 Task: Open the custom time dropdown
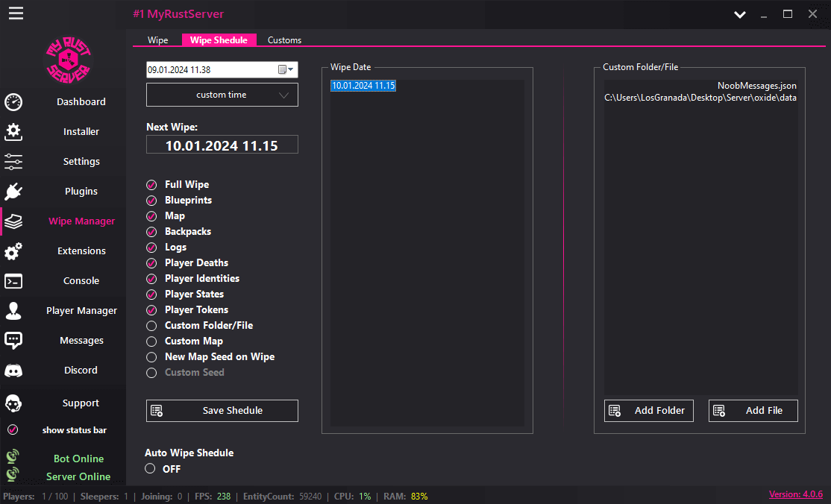pyautogui.click(x=222, y=95)
